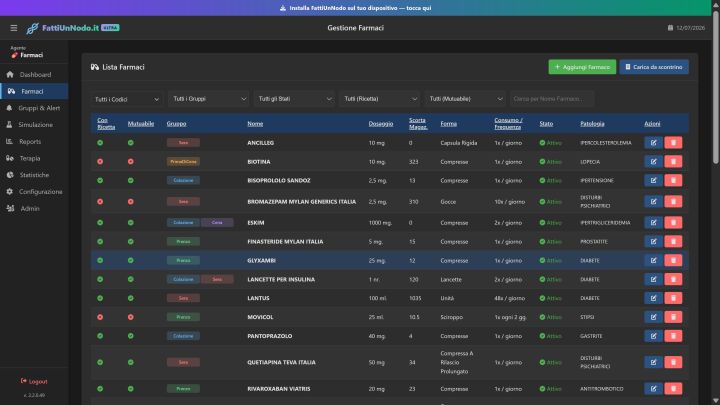Click Con Ricetta indicator for BIOTINA
The width and height of the screenshot is (720, 405).
[100, 162]
